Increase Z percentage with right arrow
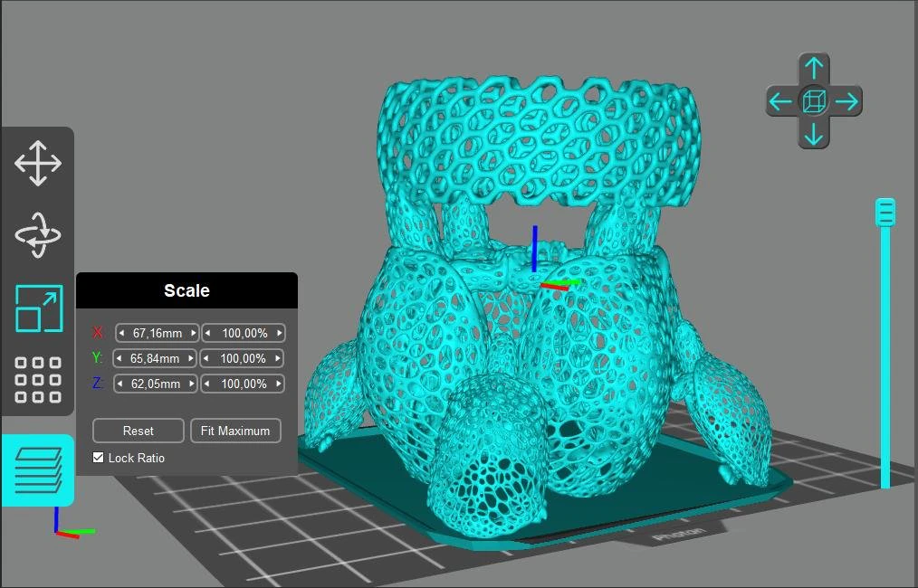Image resolution: width=918 pixels, height=588 pixels. 279,384
